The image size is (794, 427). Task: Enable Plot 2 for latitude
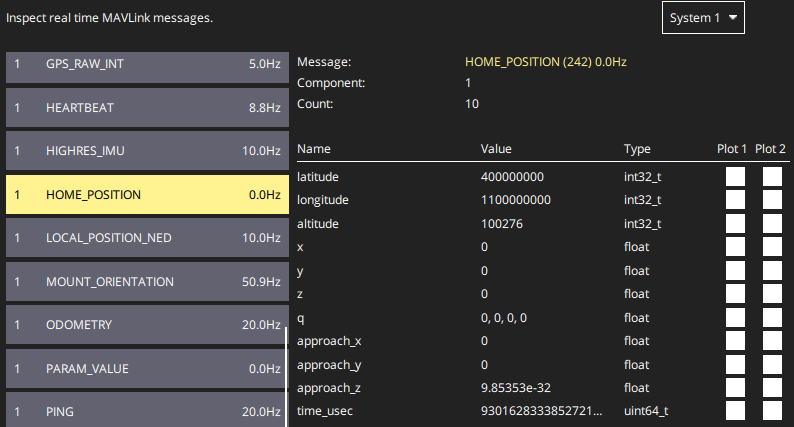pyautogui.click(x=772, y=177)
